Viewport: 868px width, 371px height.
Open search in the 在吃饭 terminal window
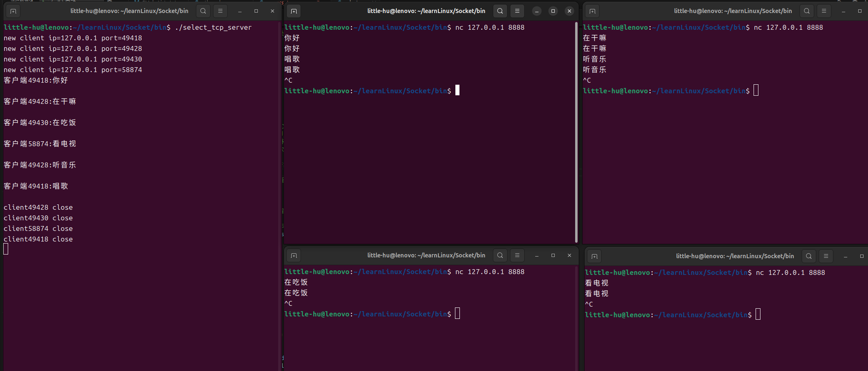[500, 255]
